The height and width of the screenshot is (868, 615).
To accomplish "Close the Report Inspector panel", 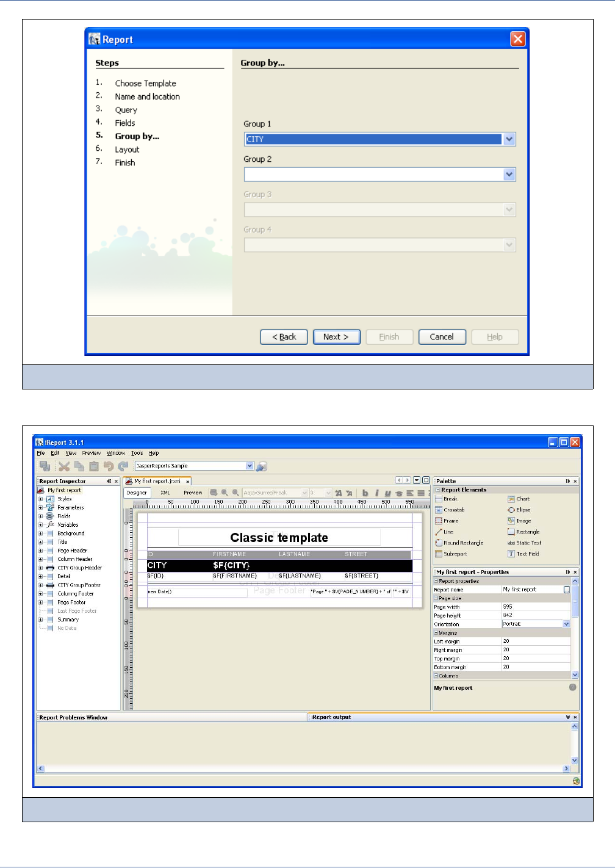I will click(117, 481).
